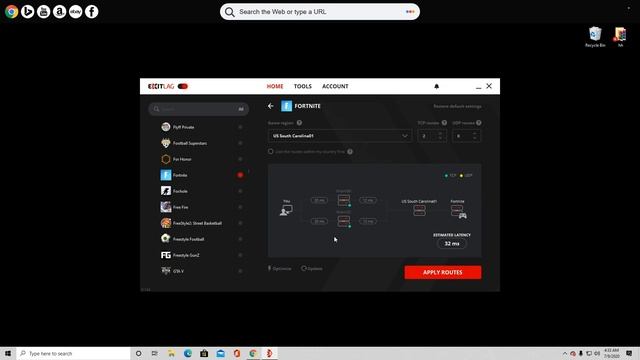
Task: Click the upper route server icon
Action: coord(344,200)
